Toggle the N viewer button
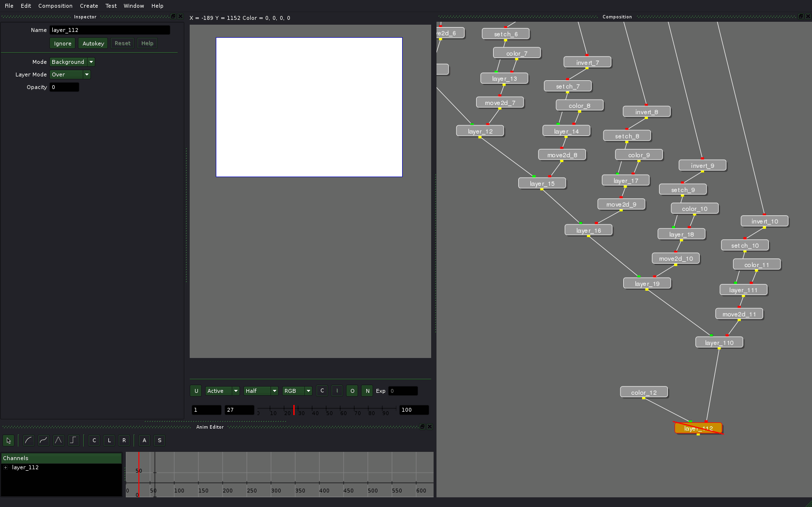Viewport: 812px width, 507px height. coord(367,391)
